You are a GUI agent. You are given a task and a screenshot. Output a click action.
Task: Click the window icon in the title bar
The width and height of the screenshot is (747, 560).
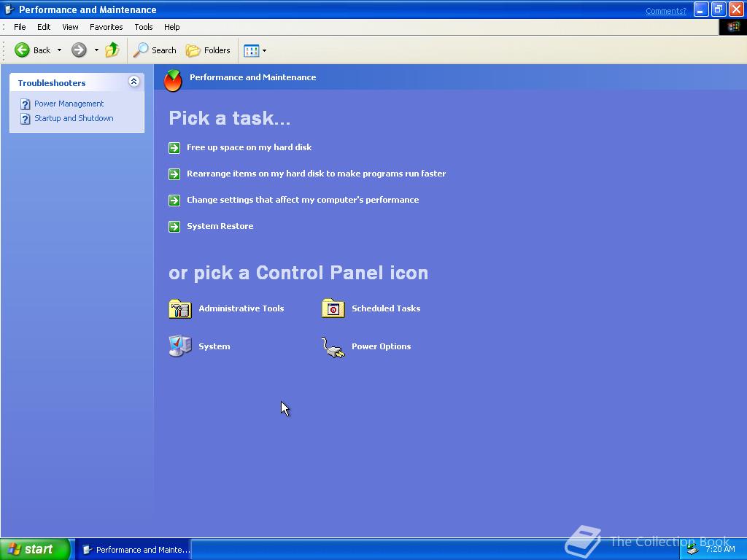9,9
